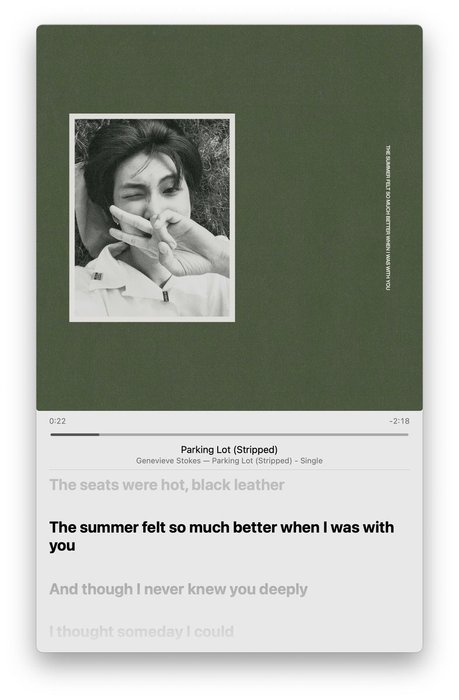The image size is (459, 700).
Task: Click the wrapped word "you" of the current lyric
Action: (62, 546)
